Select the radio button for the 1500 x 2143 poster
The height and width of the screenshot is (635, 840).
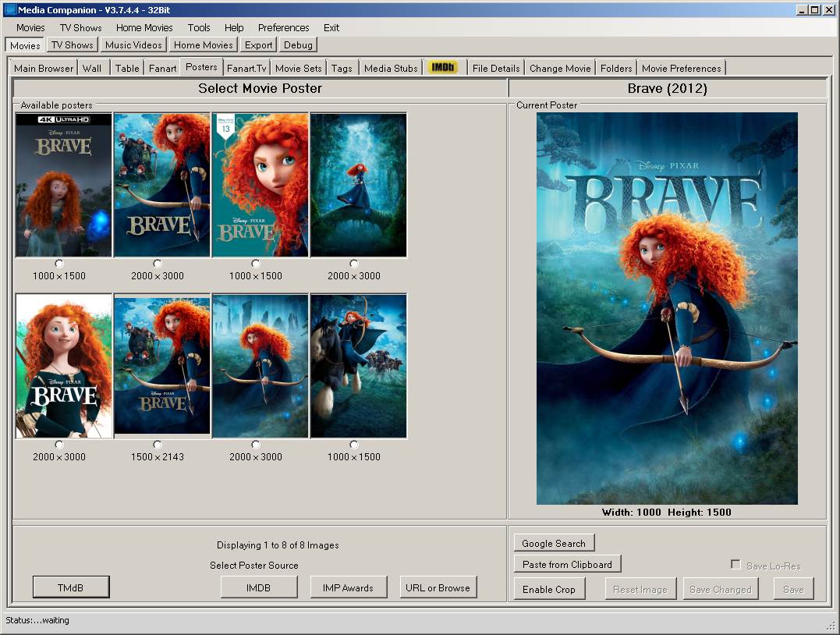pyautogui.click(x=157, y=445)
